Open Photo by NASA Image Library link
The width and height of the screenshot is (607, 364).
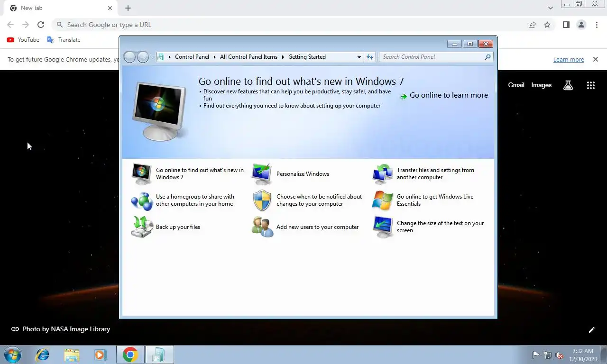tap(66, 329)
